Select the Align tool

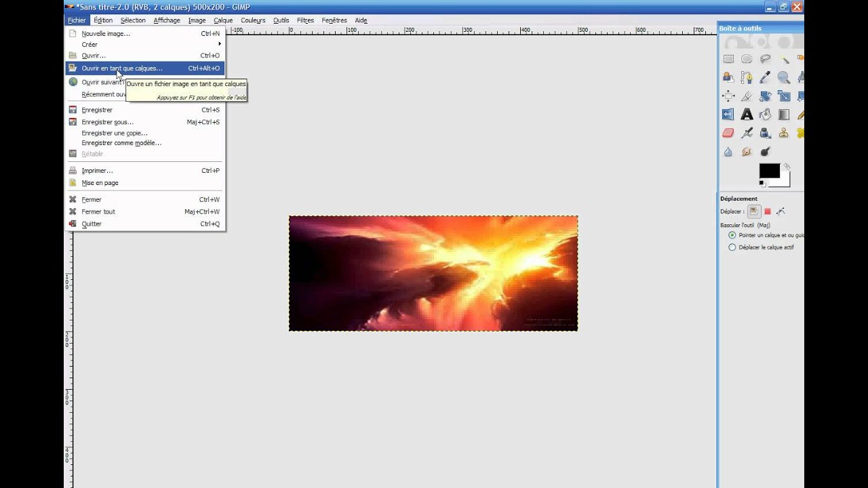(x=728, y=96)
